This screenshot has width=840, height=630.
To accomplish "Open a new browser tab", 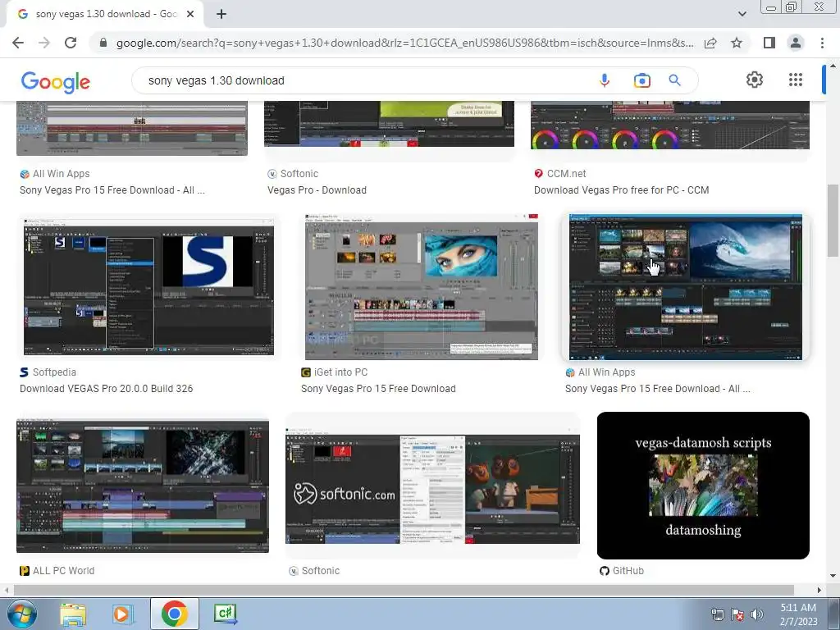I will [221, 15].
